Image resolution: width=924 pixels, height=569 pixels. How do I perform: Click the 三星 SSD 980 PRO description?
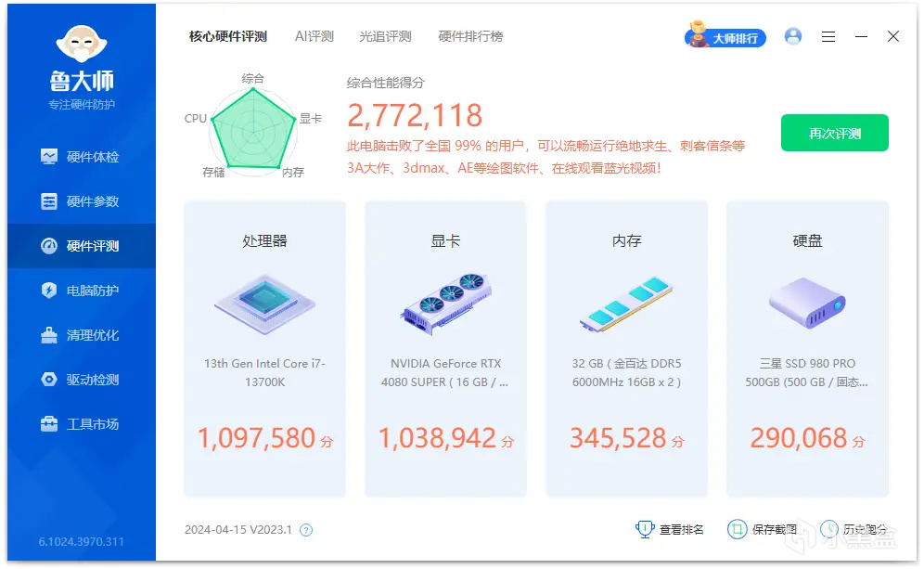tap(807, 372)
